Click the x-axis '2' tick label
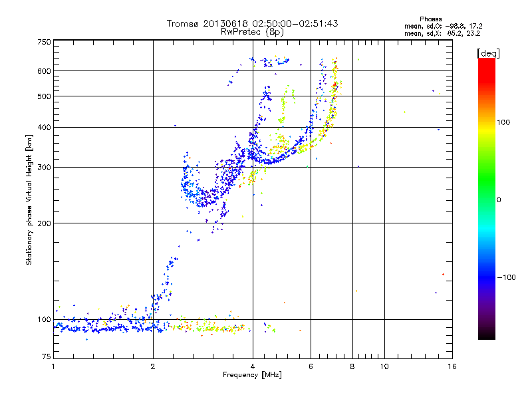 pyautogui.click(x=153, y=366)
